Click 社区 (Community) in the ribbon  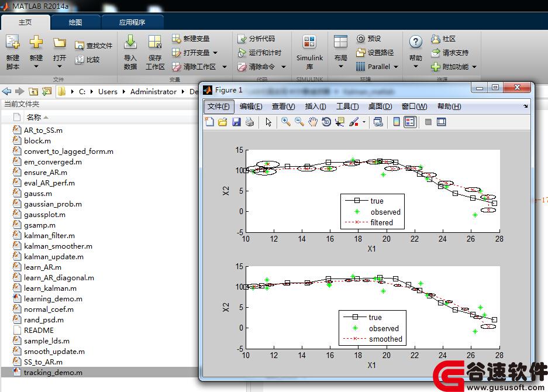pyautogui.click(x=443, y=39)
